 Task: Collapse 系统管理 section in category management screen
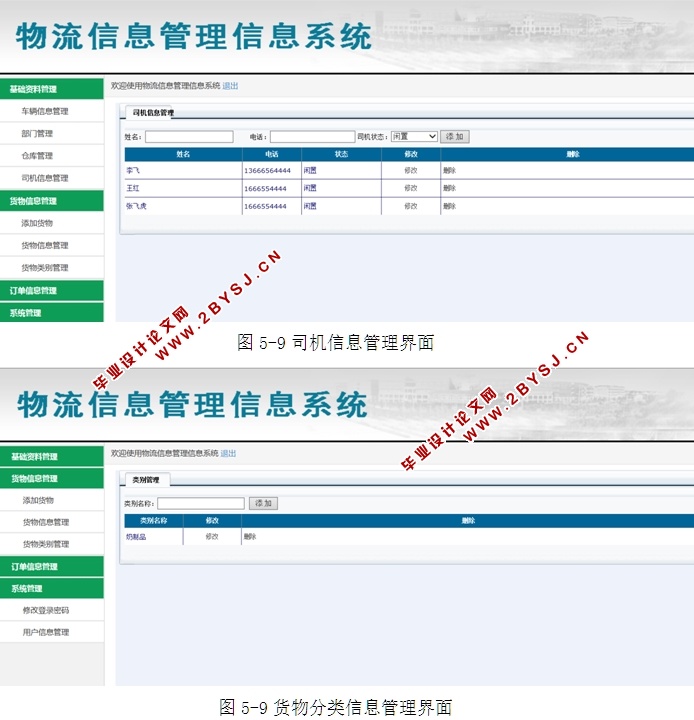pyautogui.click(x=51, y=588)
